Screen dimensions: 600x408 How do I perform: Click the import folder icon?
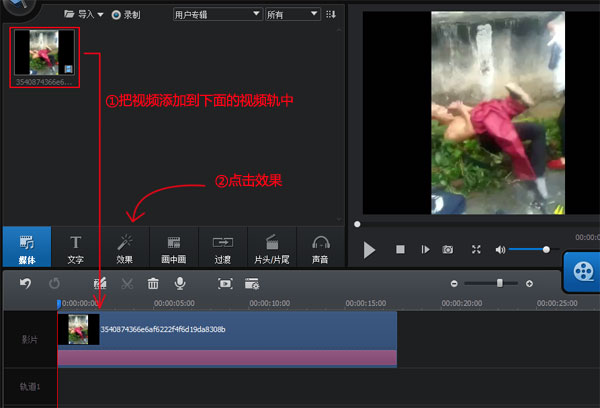[69, 14]
